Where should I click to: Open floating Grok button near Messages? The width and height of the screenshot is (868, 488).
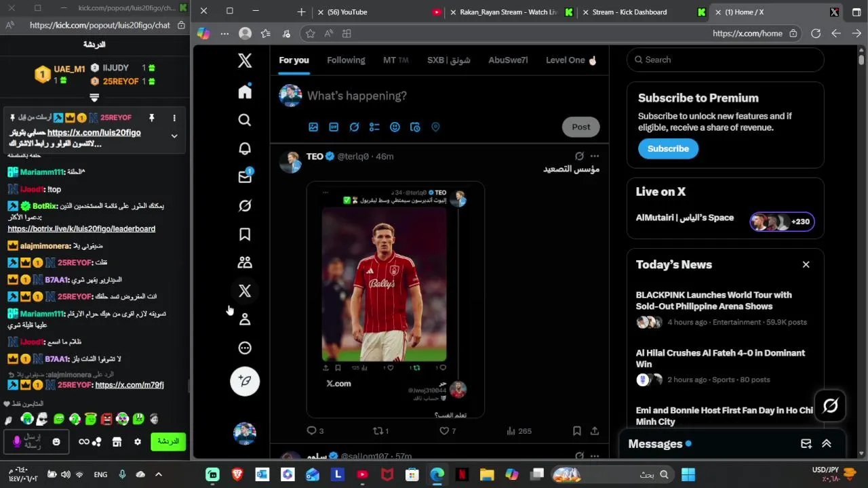[831, 406]
